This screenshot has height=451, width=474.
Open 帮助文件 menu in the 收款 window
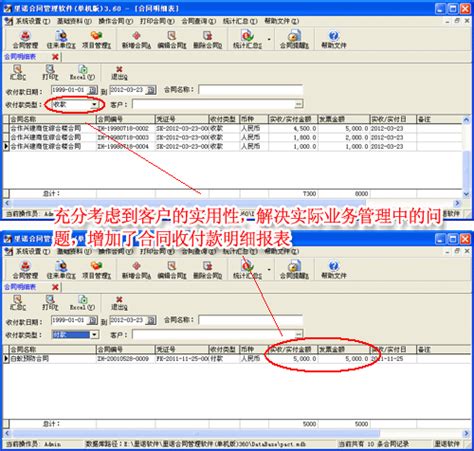pyautogui.click(x=282, y=21)
